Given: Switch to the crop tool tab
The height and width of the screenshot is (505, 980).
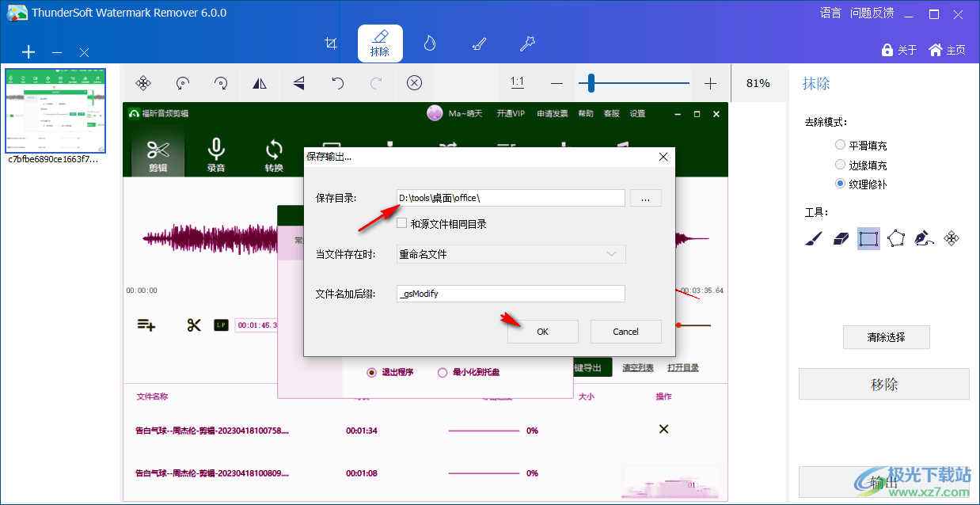Looking at the screenshot, I should tap(331, 44).
